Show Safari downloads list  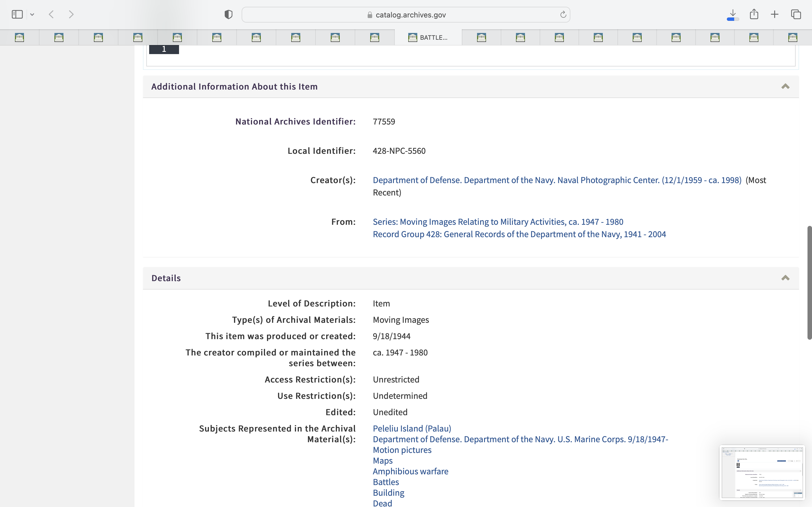coord(733,14)
